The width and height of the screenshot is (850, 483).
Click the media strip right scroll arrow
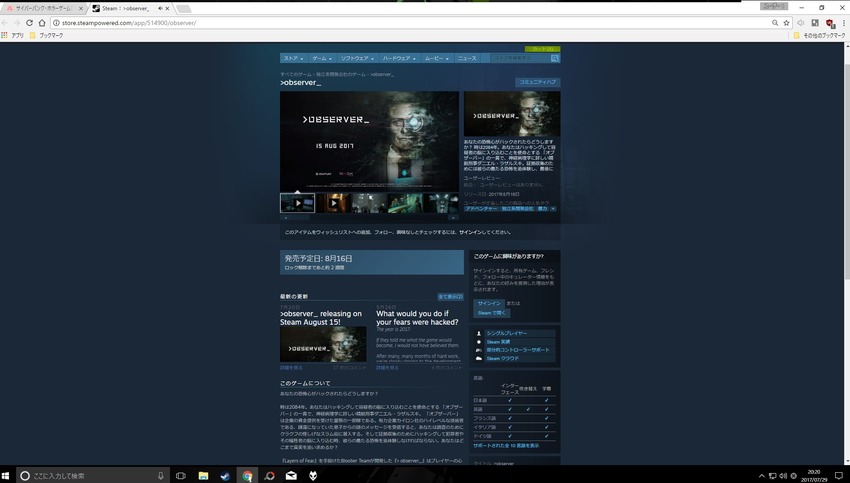(453, 218)
